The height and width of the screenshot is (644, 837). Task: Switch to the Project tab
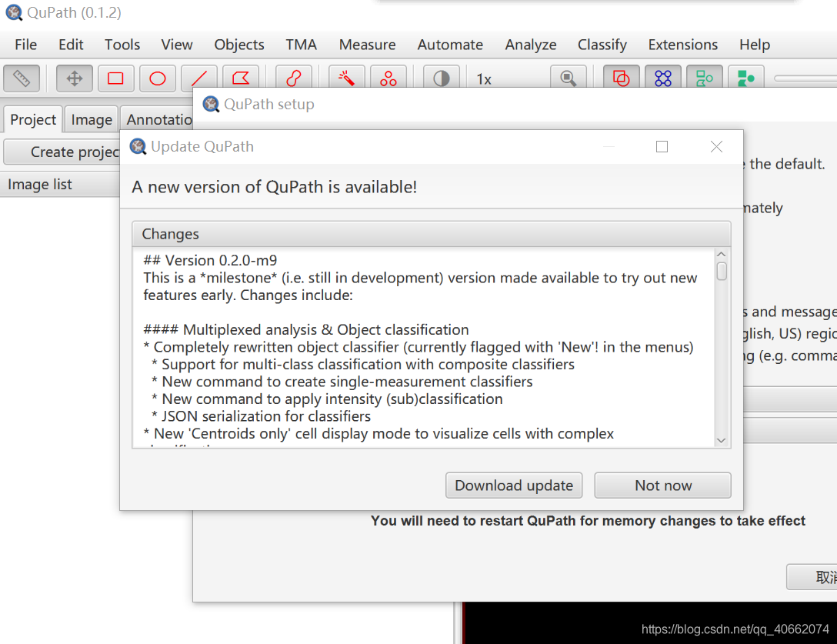(33, 119)
